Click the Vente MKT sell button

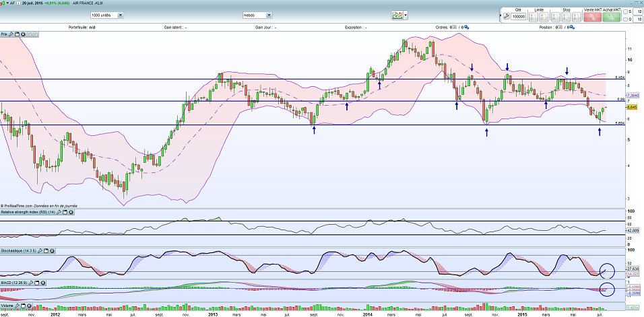[592, 17]
